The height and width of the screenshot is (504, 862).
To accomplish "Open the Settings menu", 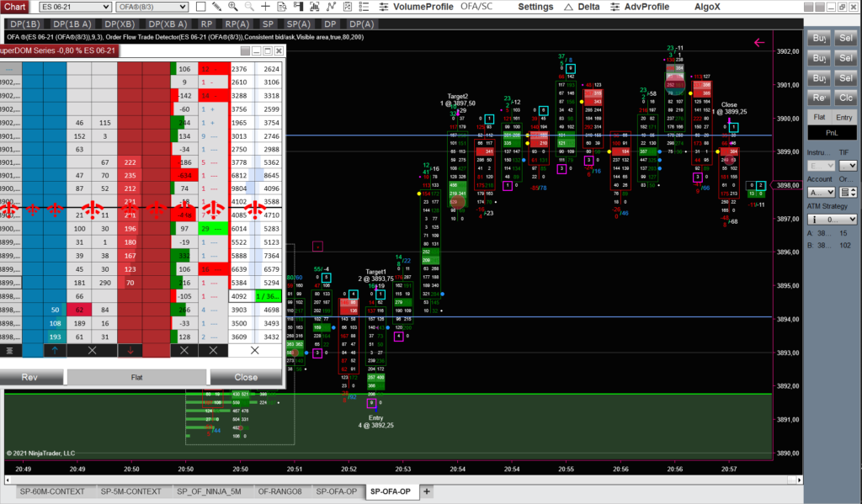I will pyautogui.click(x=535, y=7).
